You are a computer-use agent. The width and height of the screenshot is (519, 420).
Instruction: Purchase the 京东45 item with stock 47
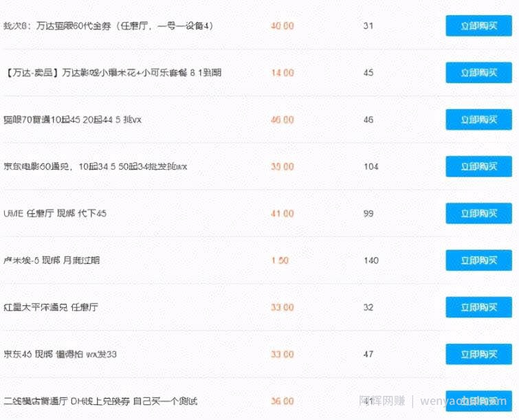click(478, 354)
